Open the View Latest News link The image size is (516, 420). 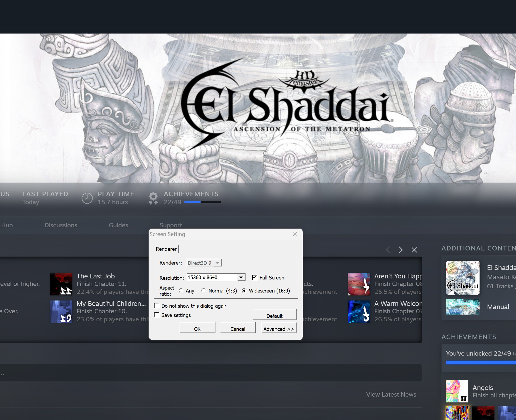coord(391,394)
